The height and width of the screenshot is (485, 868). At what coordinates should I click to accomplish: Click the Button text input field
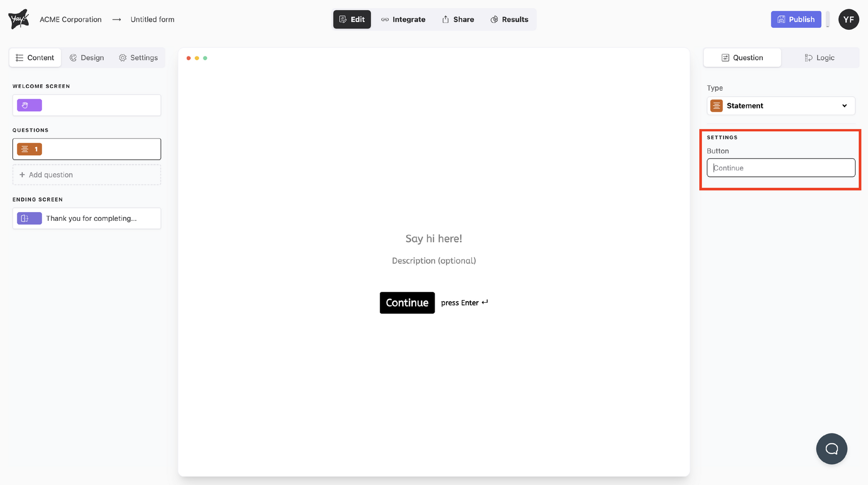pyautogui.click(x=780, y=168)
